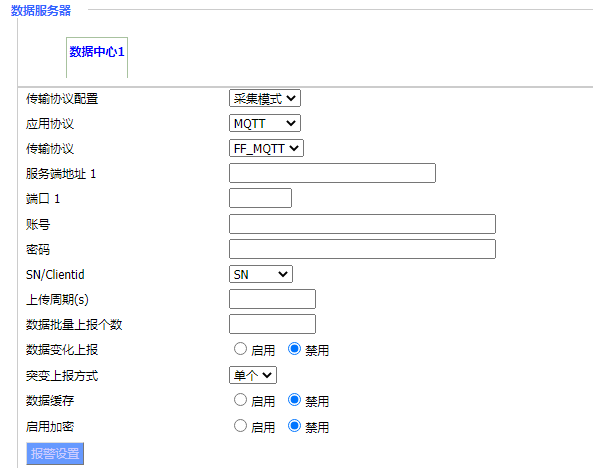Click the 密码 input field
The width and height of the screenshot is (593, 468).
362,249
